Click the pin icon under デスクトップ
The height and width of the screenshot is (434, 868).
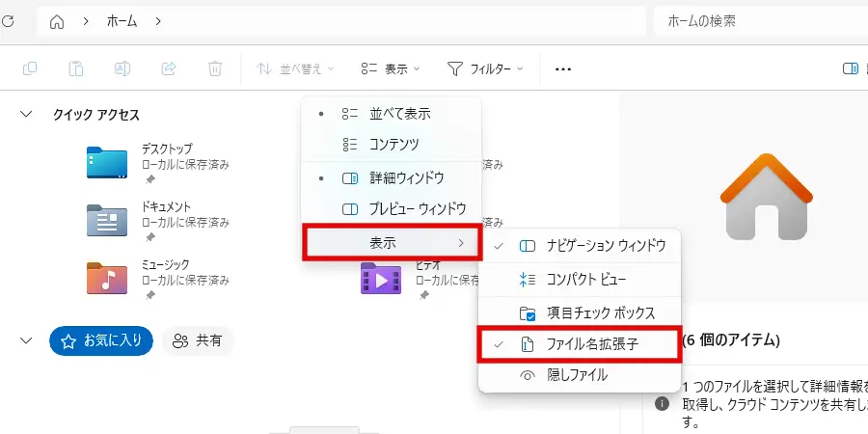tap(149, 180)
